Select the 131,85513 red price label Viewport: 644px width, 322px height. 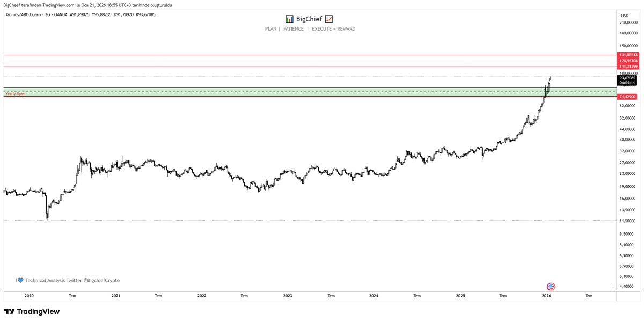point(628,55)
